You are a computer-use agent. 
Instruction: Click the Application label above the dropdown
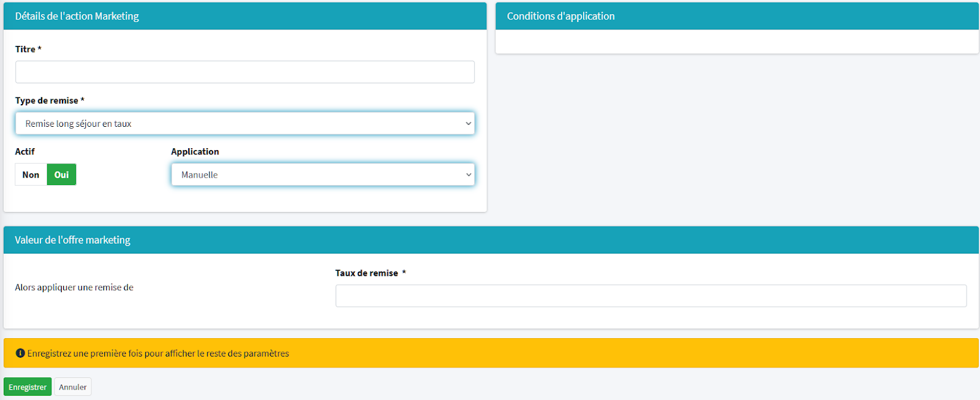pyautogui.click(x=195, y=152)
